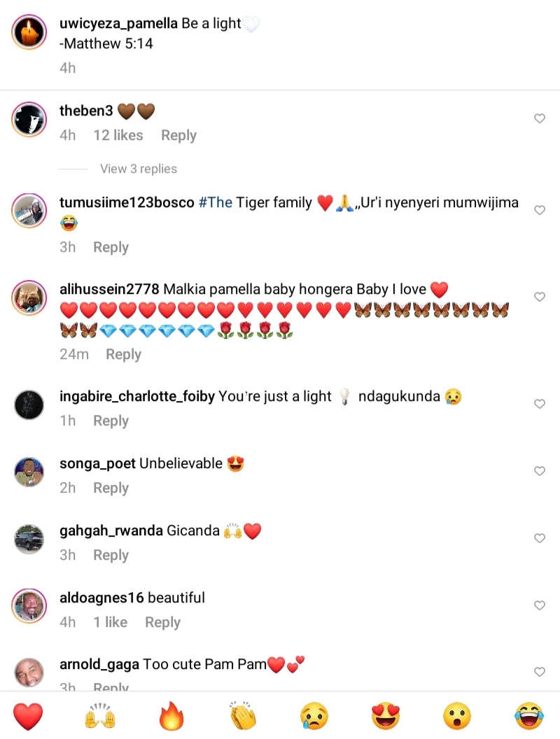
Task: Reply to alihussein2778's comment
Action: pos(123,354)
